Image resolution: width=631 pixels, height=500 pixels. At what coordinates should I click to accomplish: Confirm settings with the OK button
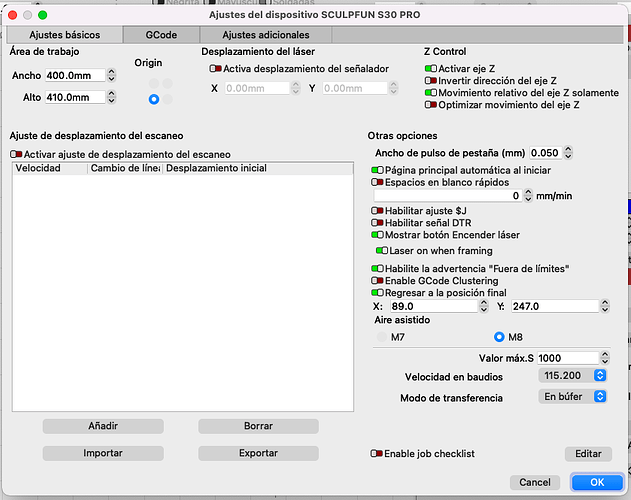pyautogui.click(x=597, y=482)
